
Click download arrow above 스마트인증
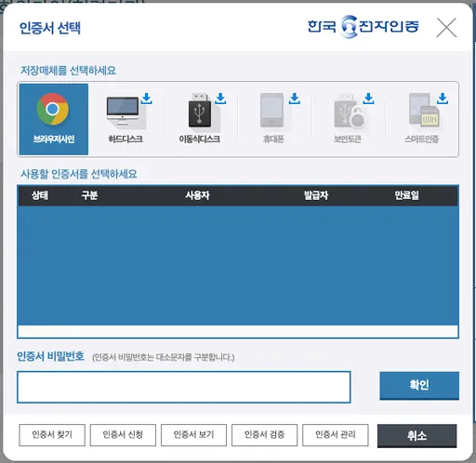[443, 99]
